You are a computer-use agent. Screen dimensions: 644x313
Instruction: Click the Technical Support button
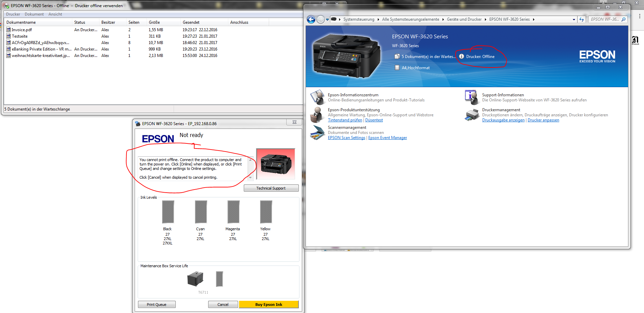point(271,188)
